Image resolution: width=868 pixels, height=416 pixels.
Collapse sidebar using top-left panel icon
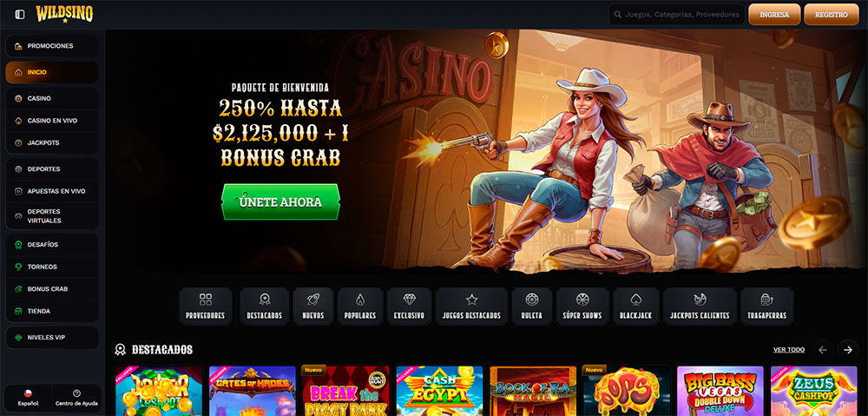click(20, 15)
